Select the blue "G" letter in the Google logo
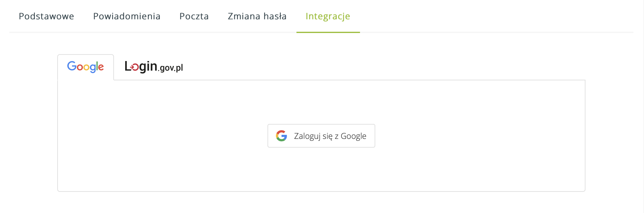644x213 pixels. coord(72,66)
